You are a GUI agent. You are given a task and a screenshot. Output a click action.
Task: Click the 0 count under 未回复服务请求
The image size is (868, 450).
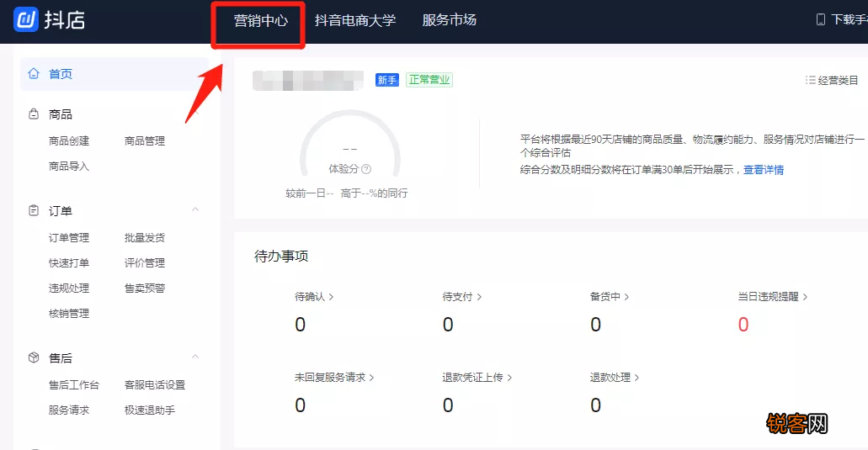click(300, 405)
